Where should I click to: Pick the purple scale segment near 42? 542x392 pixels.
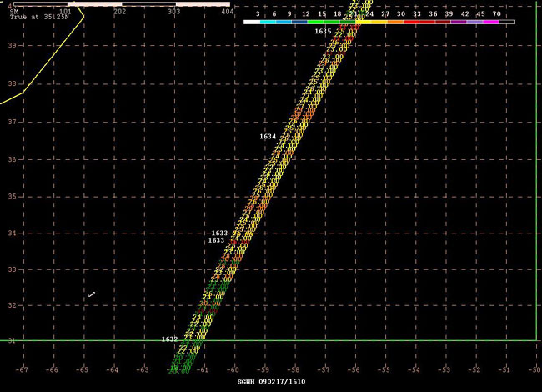pyautogui.click(x=459, y=22)
